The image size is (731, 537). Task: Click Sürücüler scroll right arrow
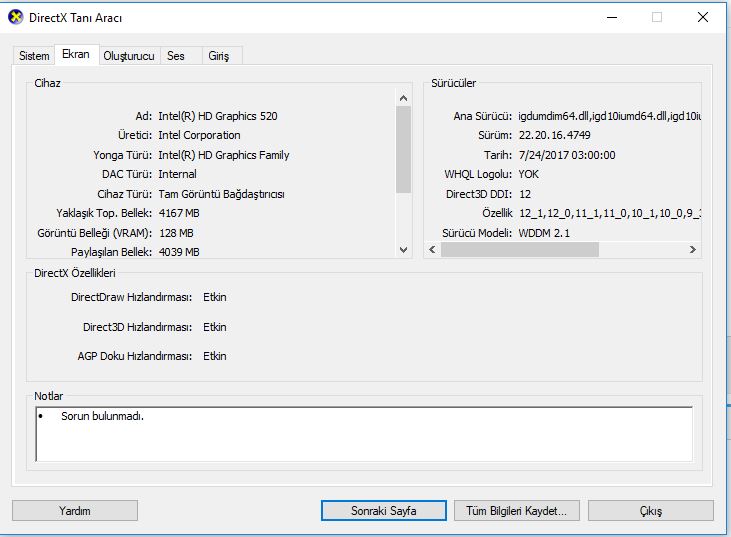point(693,249)
